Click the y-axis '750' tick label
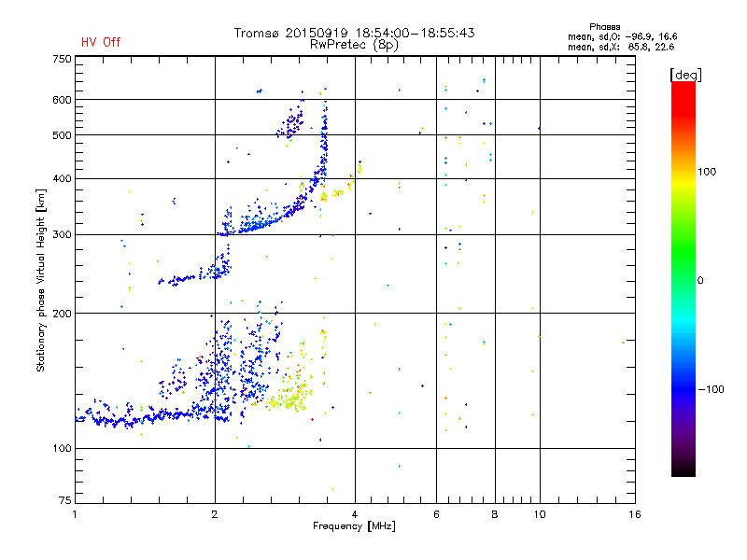The height and width of the screenshot is (560, 747). 62,59
